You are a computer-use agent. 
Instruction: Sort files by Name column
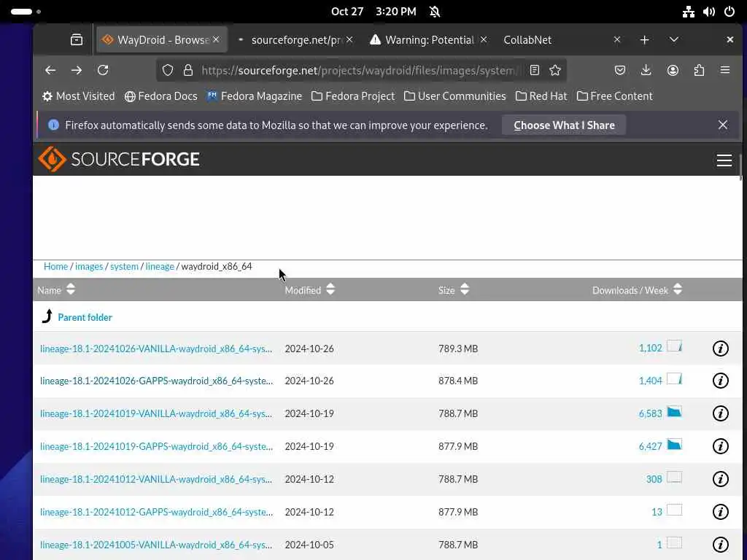[56, 289]
